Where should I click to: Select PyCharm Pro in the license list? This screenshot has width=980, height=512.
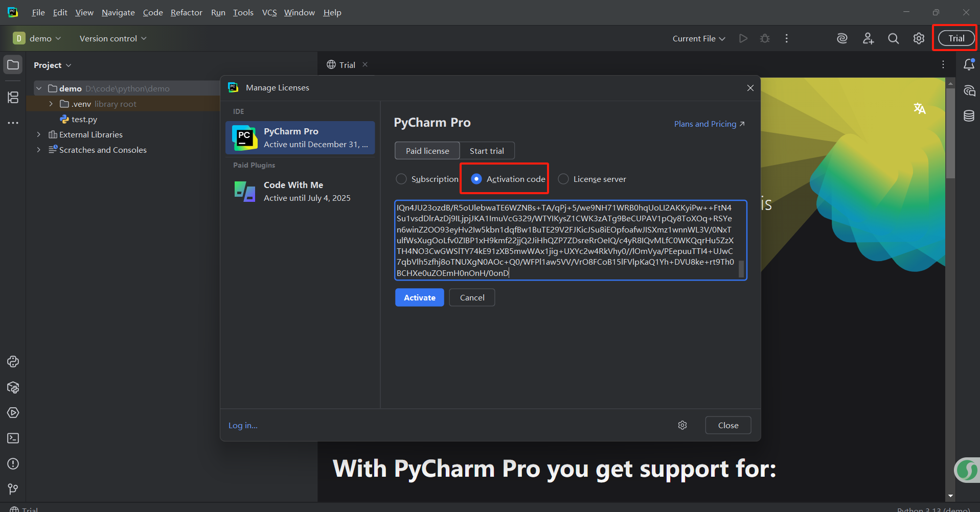(x=300, y=137)
